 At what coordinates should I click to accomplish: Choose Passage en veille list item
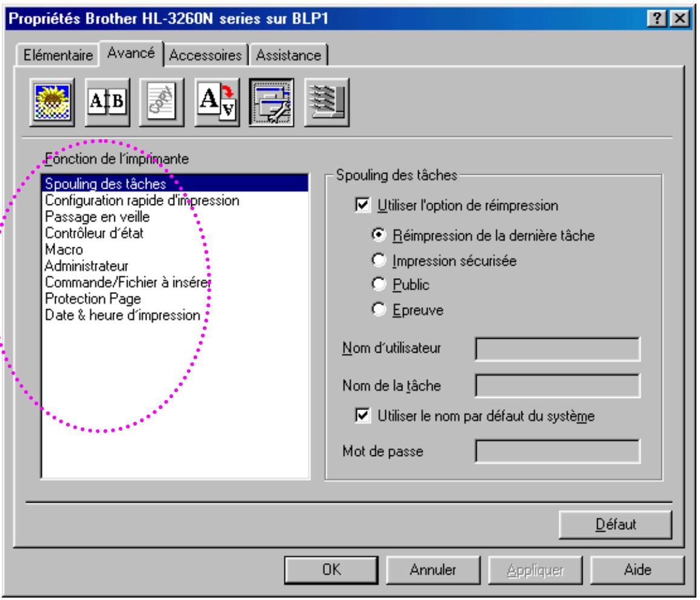click(x=175, y=217)
